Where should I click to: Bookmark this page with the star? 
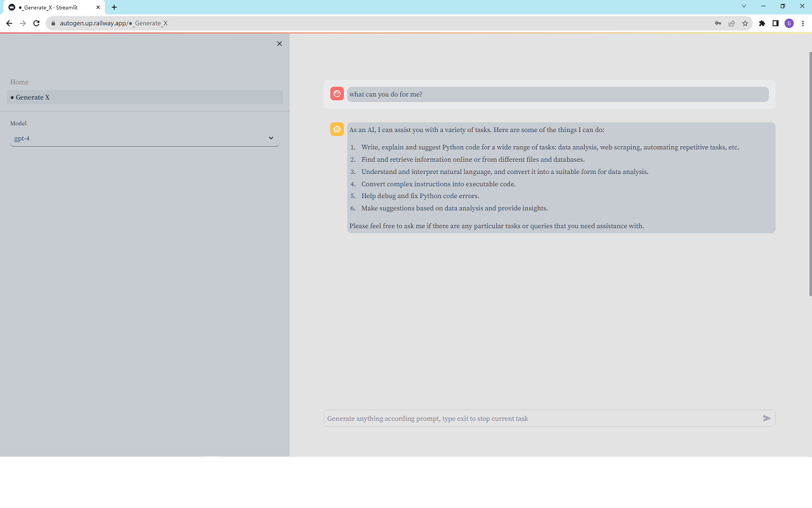pyautogui.click(x=745, y=23)
